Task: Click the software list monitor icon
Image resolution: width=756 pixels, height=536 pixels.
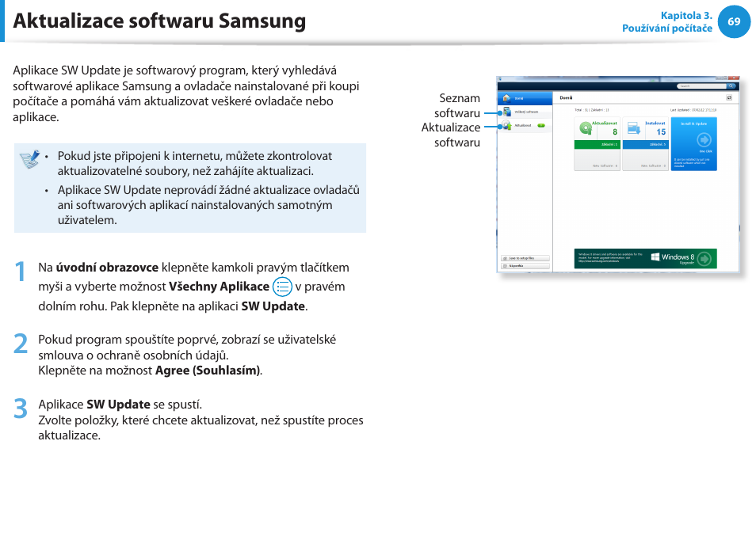Action: (506, 112)
